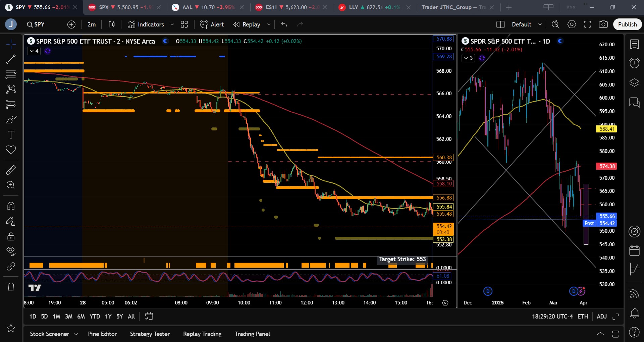Open the help center question mark
Image resolution: width=644 pixels, height=342 pixels.
click(x=634, y=332)
